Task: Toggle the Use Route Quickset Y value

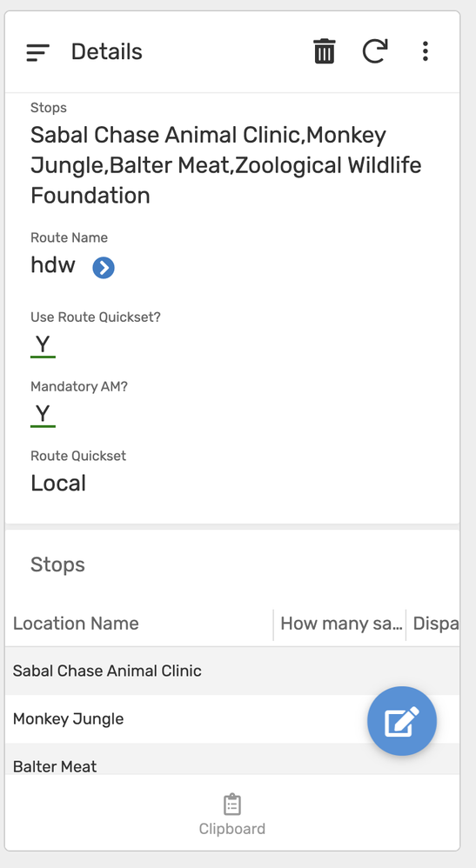Action: coord(43,345)
